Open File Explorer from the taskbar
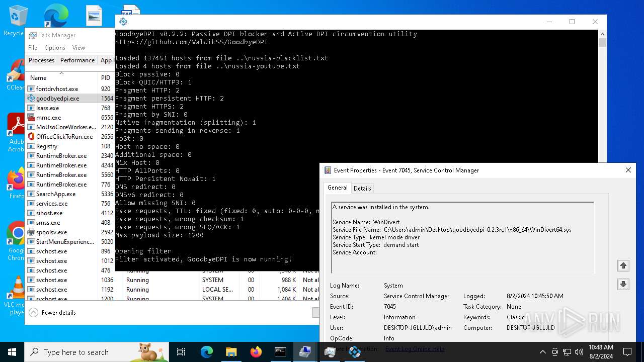 (231, 352)
